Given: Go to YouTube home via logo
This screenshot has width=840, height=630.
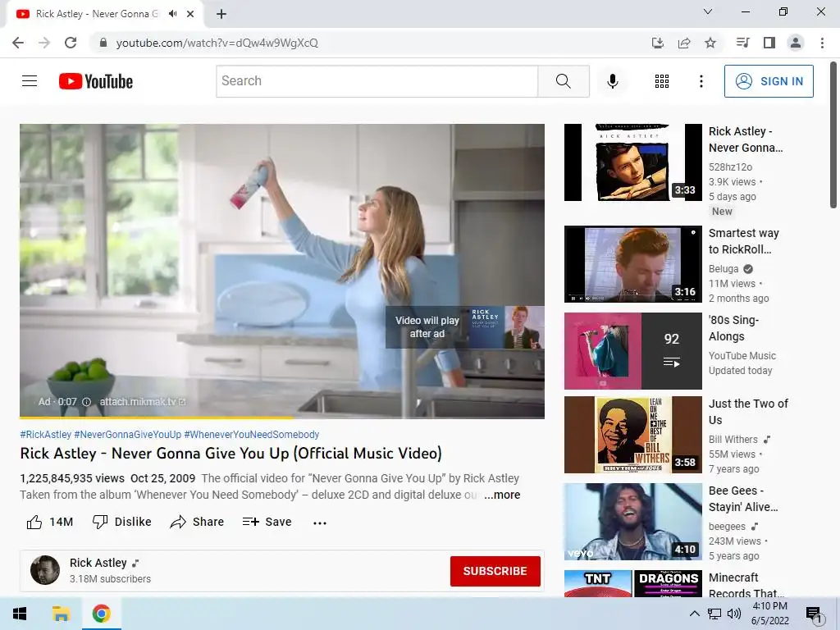Looking at the screenshot, I should (96, 81).
